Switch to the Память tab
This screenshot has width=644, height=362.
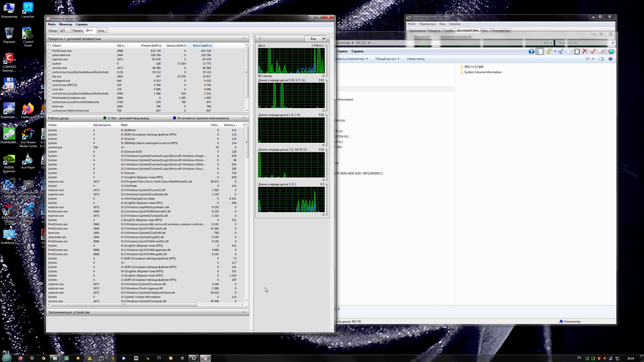click(77, 31)
